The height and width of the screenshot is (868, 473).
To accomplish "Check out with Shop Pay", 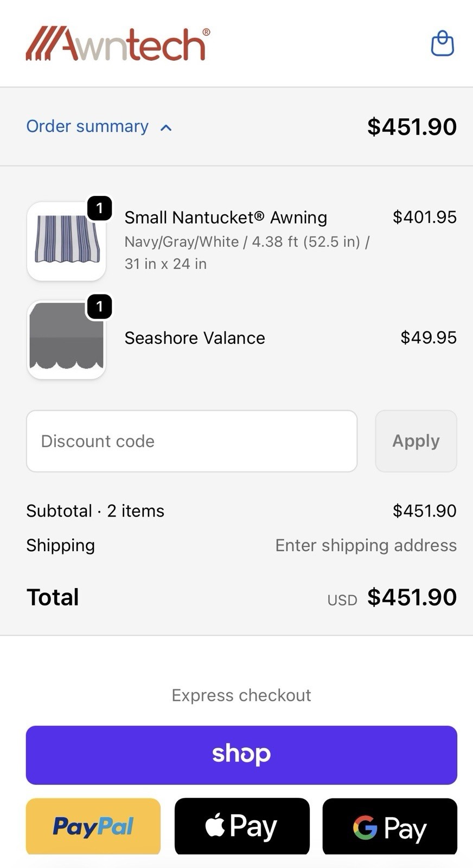I will pyautogui.click(x=241, y=755).
